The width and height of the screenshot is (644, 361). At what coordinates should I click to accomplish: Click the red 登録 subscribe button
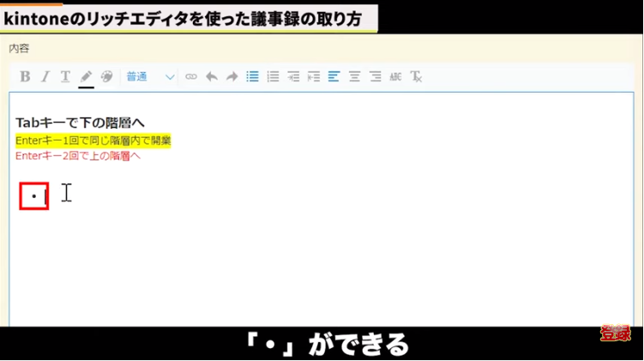click(x=615, y=333)
